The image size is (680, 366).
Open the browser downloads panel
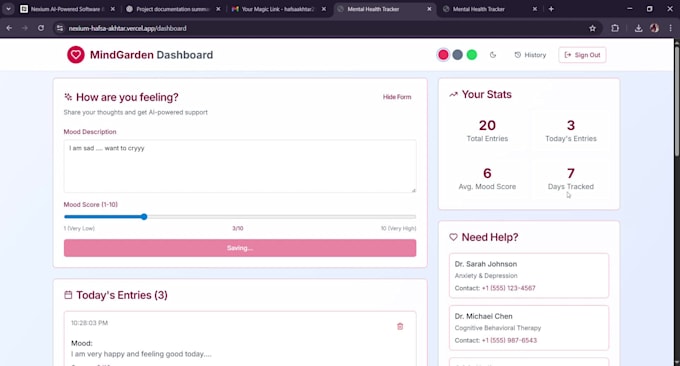(638, 28)
